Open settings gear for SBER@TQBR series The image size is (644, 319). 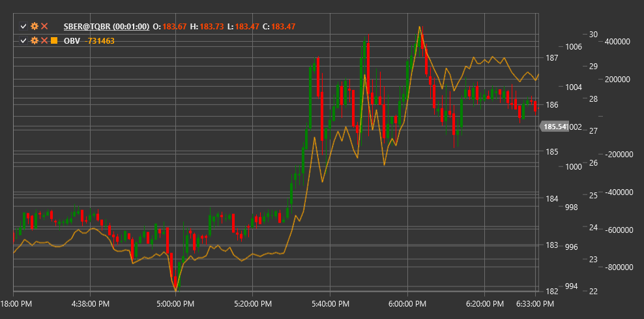pyautogui.click(x=35, y=26)
